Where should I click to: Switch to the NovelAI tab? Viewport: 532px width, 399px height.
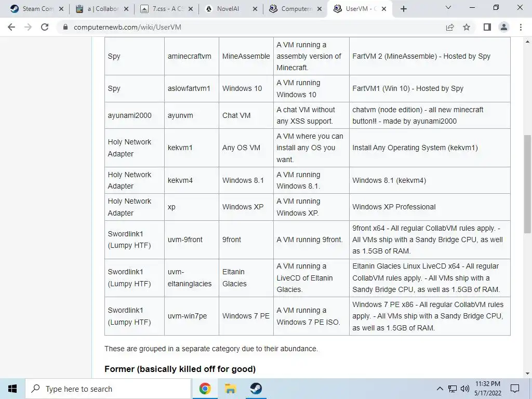pyautogui.click(x=231, y=9)
